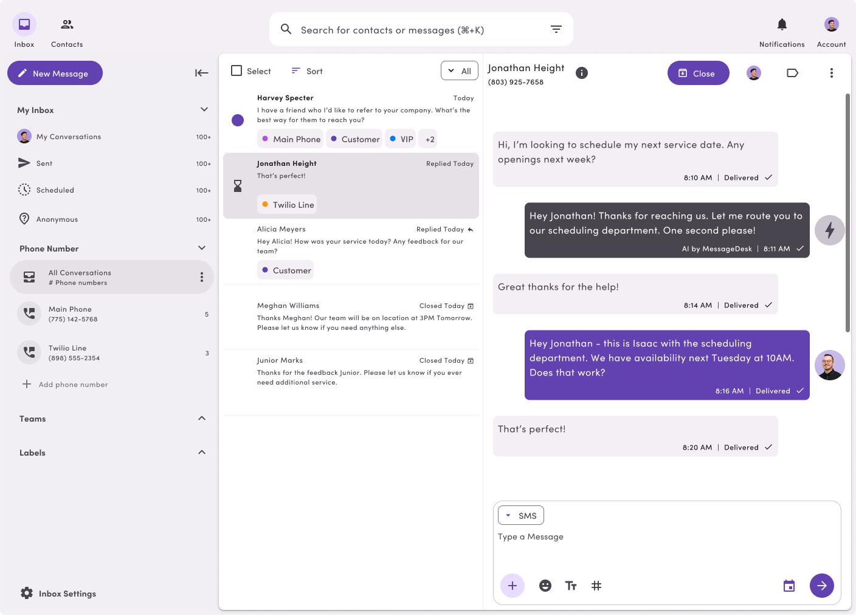Apply a label using the tag icon

pos(792,73)
